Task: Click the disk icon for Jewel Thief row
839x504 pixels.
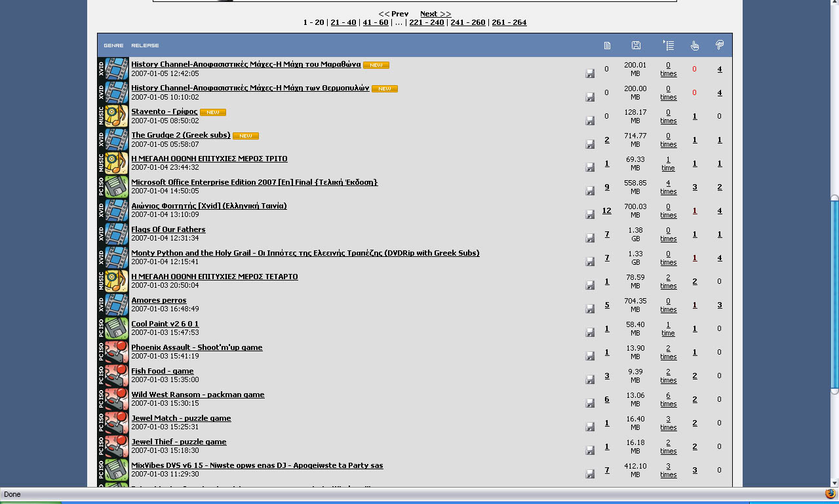Action: point(590,451)
